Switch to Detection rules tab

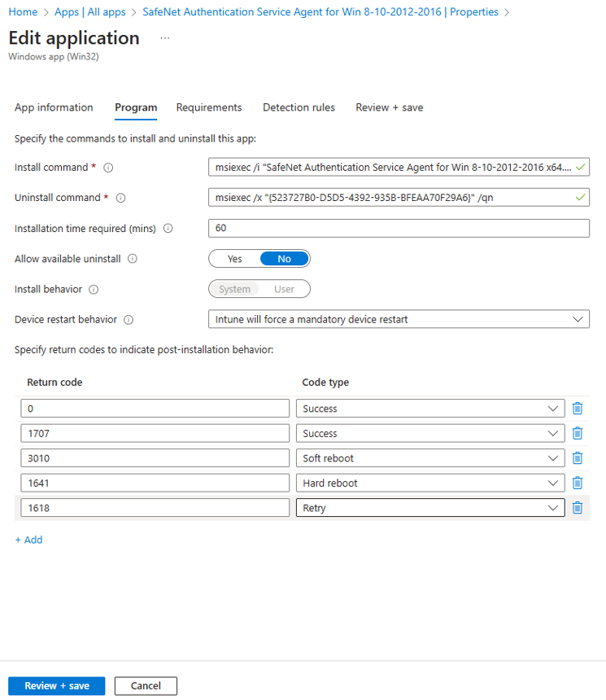(299, 107)
